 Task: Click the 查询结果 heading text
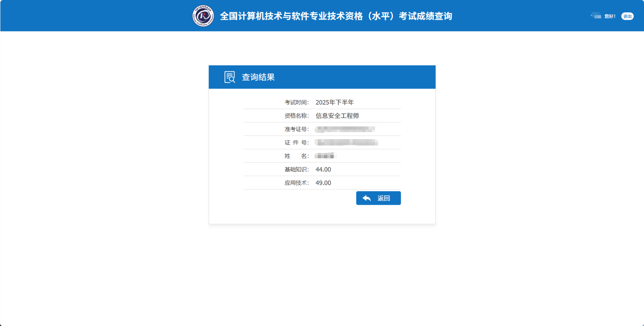coord(259,77)
